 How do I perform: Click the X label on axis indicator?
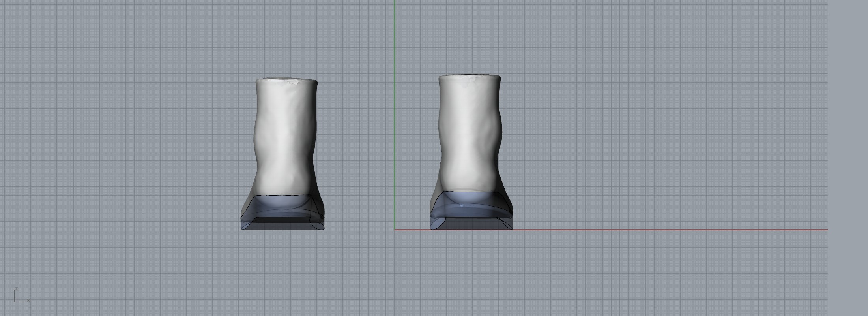pyautogui.click(x=28, y=301)
